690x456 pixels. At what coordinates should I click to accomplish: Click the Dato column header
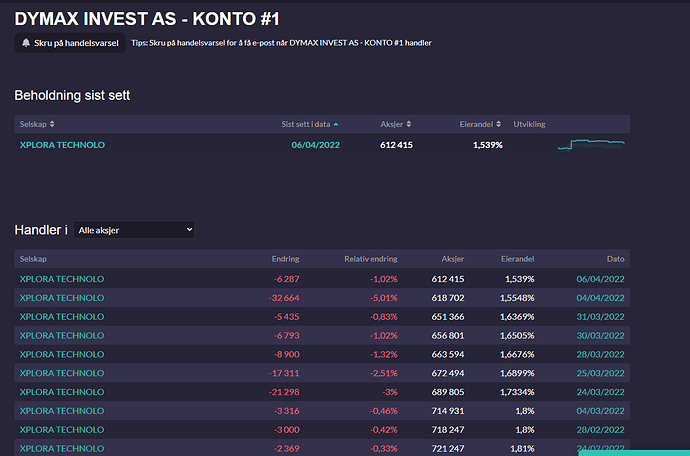coord(616,259)
